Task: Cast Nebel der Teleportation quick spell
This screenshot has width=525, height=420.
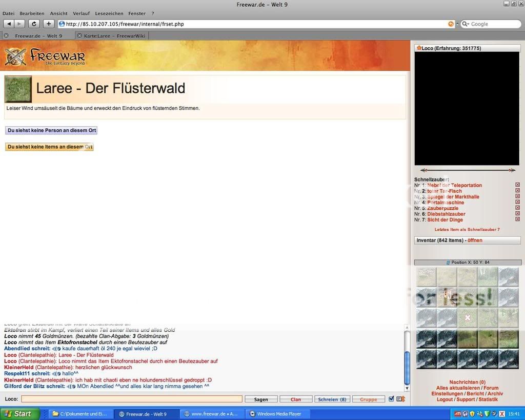Action: [454, 185]
